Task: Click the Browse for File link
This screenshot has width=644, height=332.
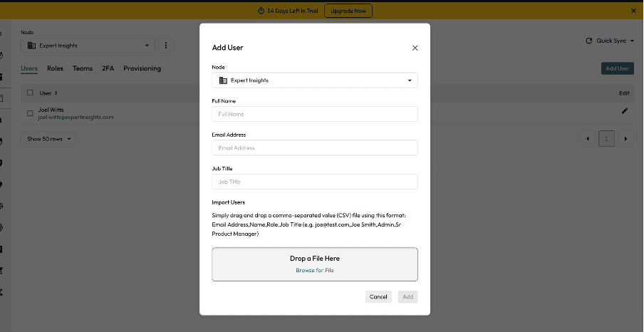Action: tap(315, 270)
